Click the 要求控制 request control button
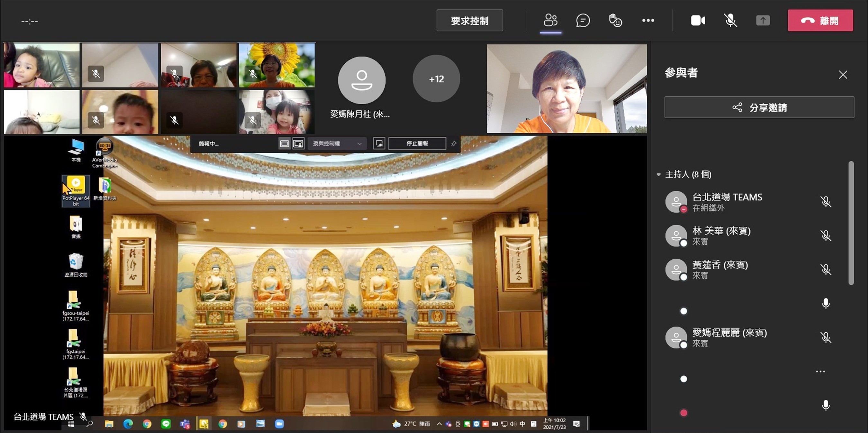Screen dimensions: 868x433 tap(470, 21)
